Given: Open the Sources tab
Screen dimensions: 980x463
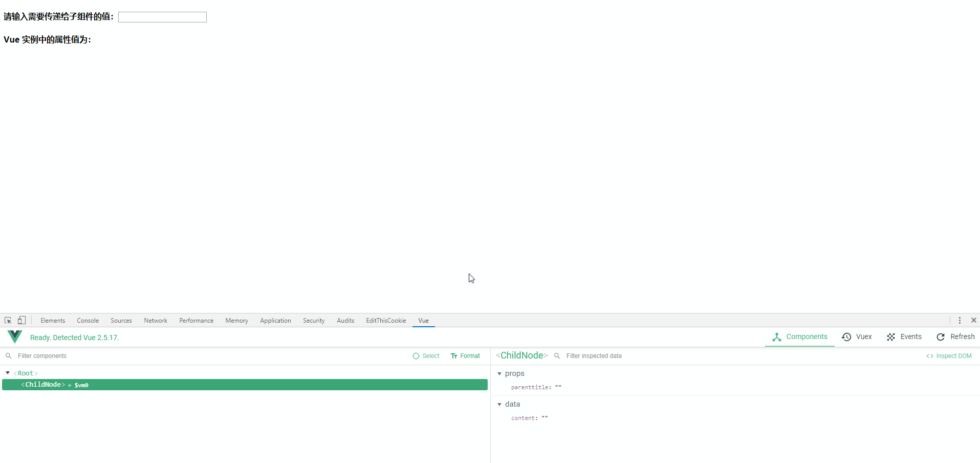Looking at the screenshot, I should 121,321.
